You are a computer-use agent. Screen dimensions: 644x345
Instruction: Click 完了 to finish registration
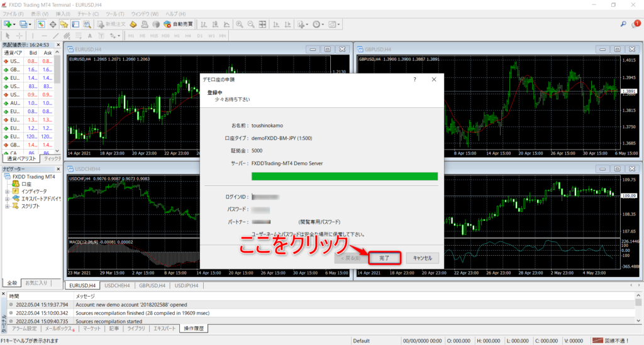pyautogui.click(x=384, y=258)
